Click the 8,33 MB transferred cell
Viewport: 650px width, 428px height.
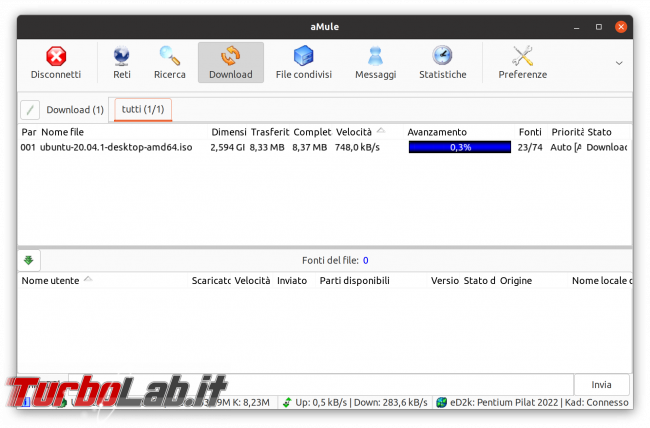(267, 147)
